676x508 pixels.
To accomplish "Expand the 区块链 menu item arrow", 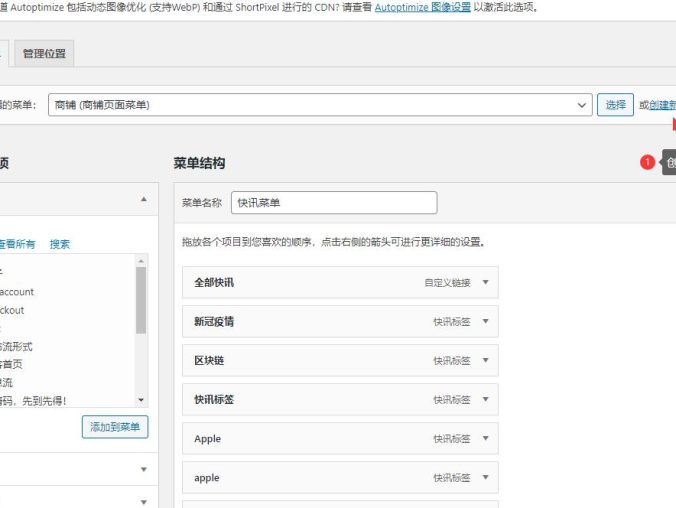I will (485, 360).
